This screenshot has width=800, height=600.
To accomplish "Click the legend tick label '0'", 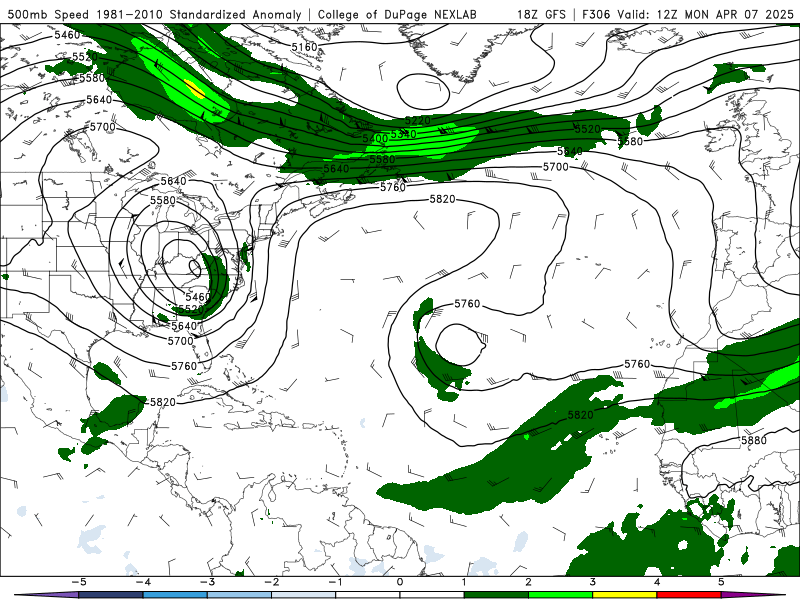I will [400, 582].
